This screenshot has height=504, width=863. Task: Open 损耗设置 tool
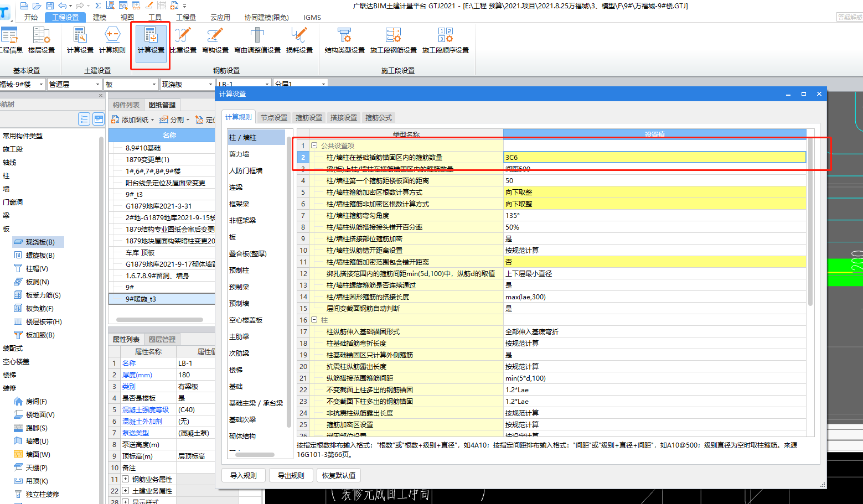299,40
